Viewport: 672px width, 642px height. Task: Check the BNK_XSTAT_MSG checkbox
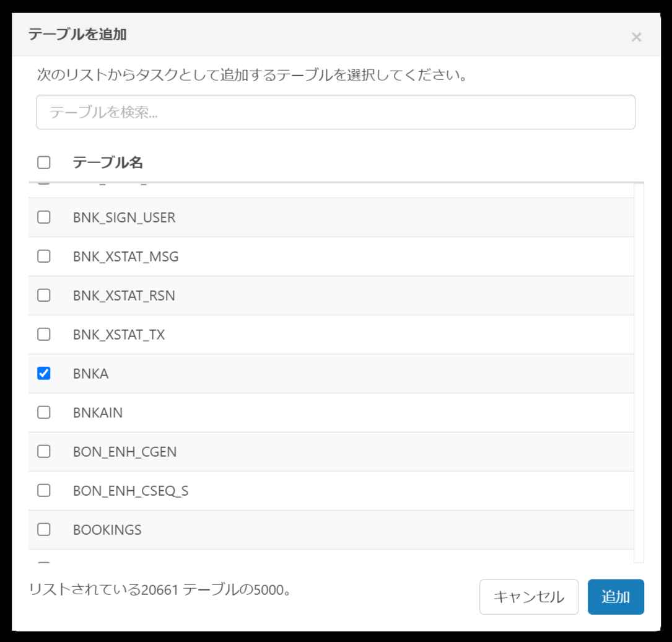44,257
